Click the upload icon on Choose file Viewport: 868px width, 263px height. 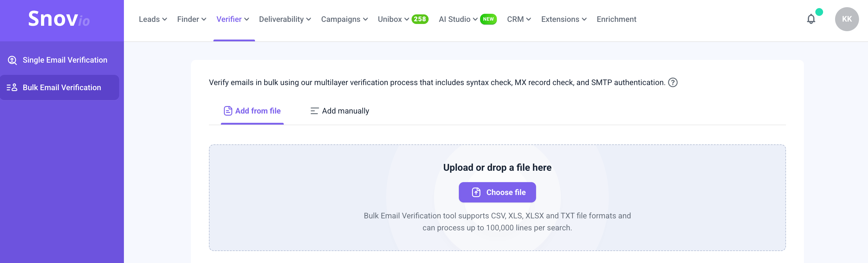476,193
